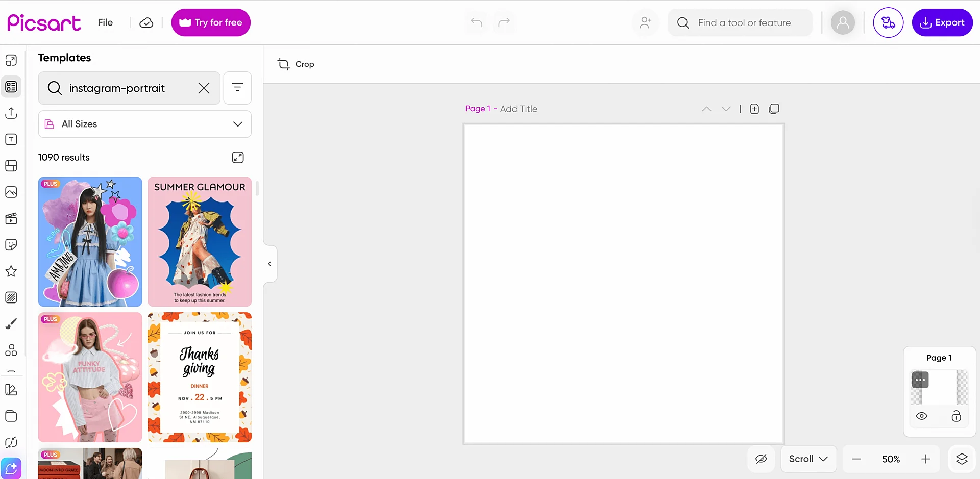Expand the All Sizes dropdown

coord(145,124)
